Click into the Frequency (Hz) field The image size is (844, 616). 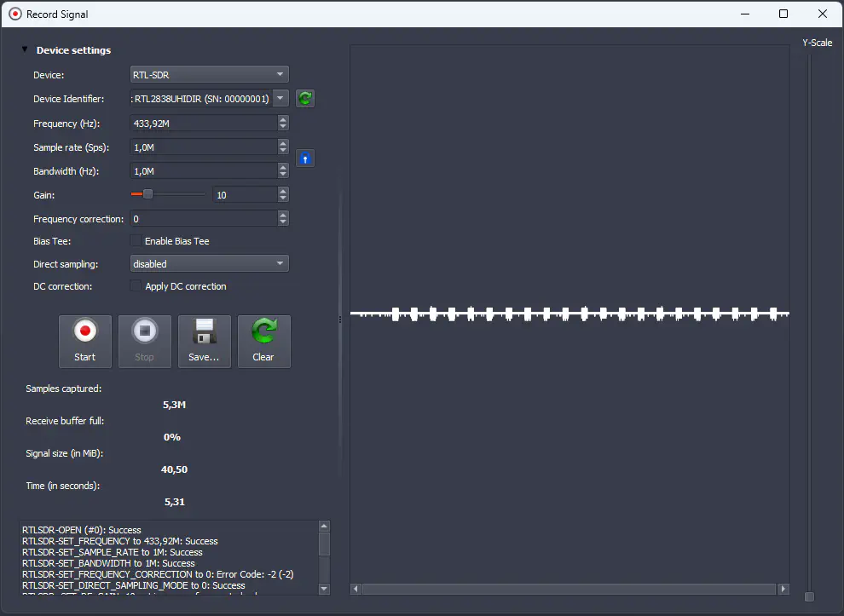tap(203, 124)
